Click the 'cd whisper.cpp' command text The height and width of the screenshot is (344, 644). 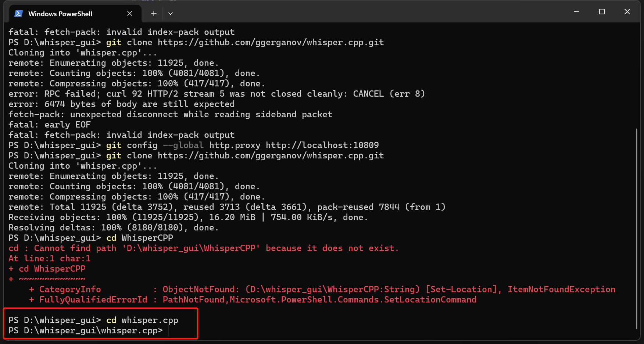(142, 320)
